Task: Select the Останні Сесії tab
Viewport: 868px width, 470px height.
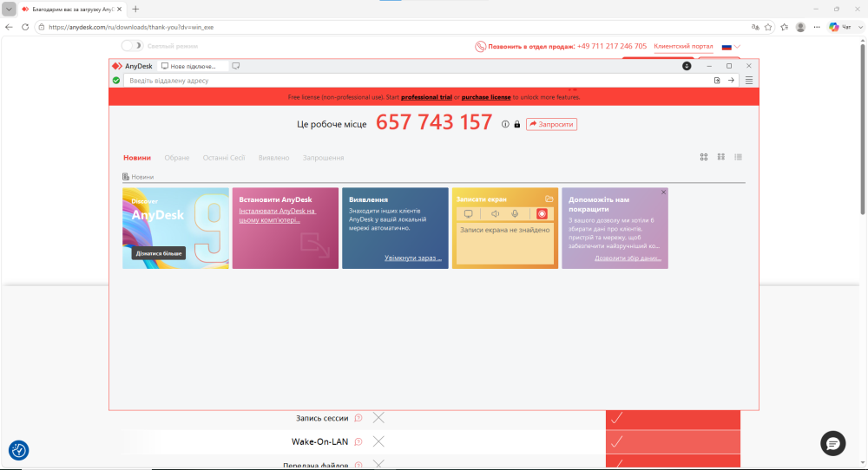Action: tap(224, 158)
